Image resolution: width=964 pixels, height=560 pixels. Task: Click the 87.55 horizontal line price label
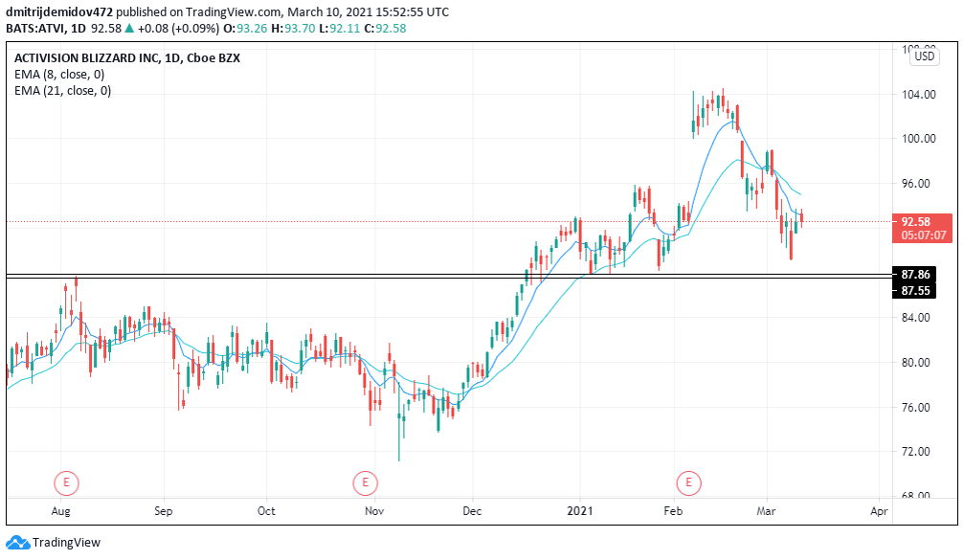click(x=914, y=290)
